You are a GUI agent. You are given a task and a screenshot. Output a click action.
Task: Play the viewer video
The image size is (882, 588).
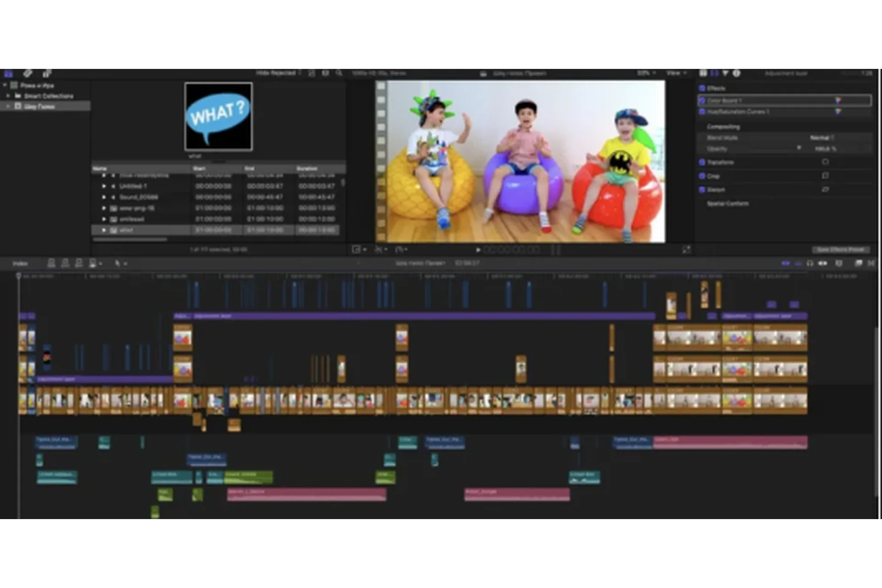478,249
